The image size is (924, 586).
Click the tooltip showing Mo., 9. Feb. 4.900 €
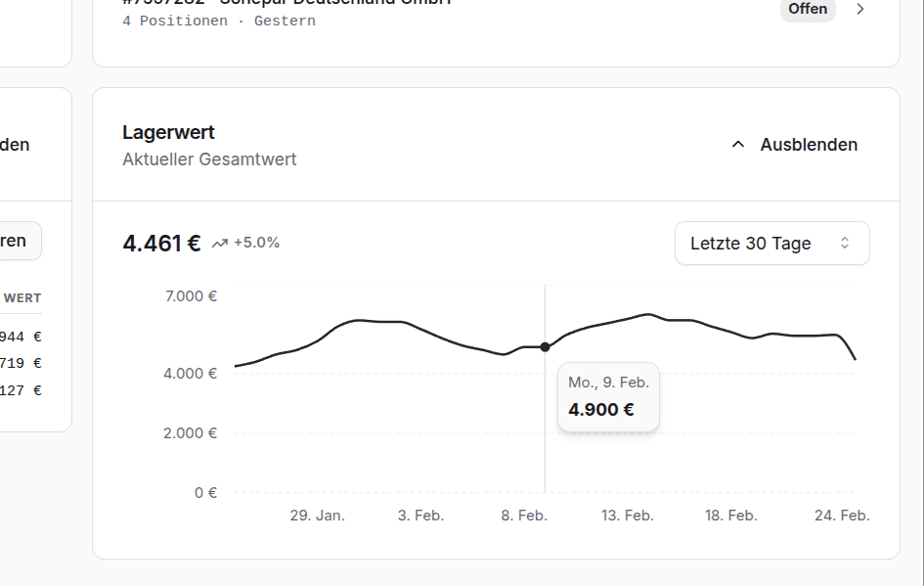tap(608, 396)
